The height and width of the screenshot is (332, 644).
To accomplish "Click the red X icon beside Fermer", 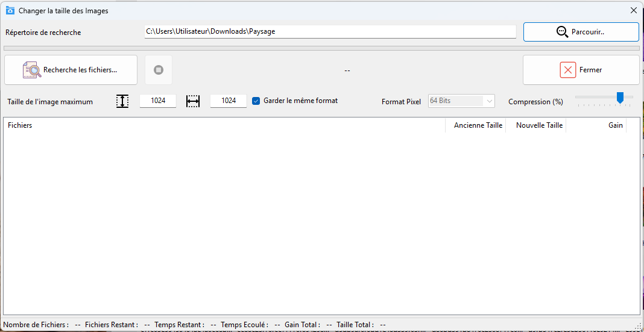I will click(x=567, y=70).
